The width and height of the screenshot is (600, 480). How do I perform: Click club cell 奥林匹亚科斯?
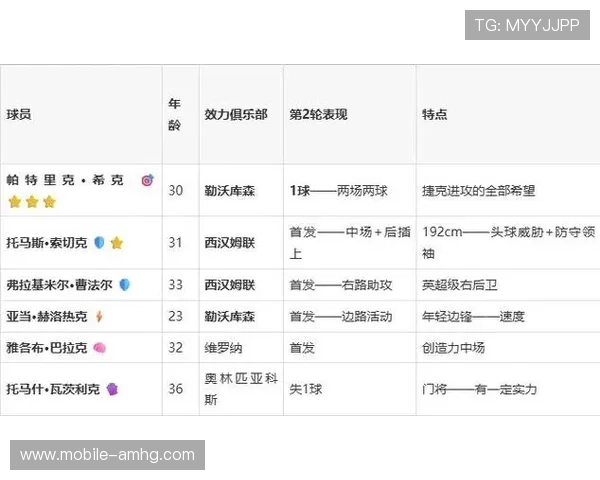coord(241,389)
